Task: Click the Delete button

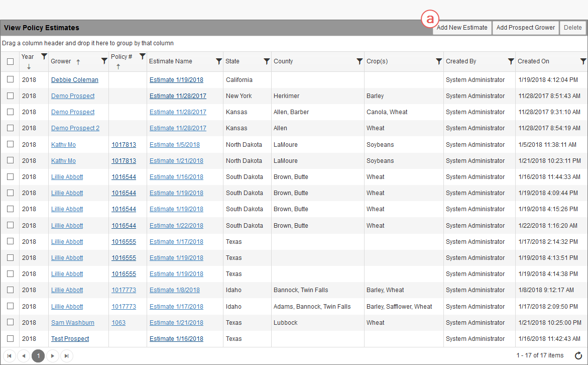Action: [572, 28]
